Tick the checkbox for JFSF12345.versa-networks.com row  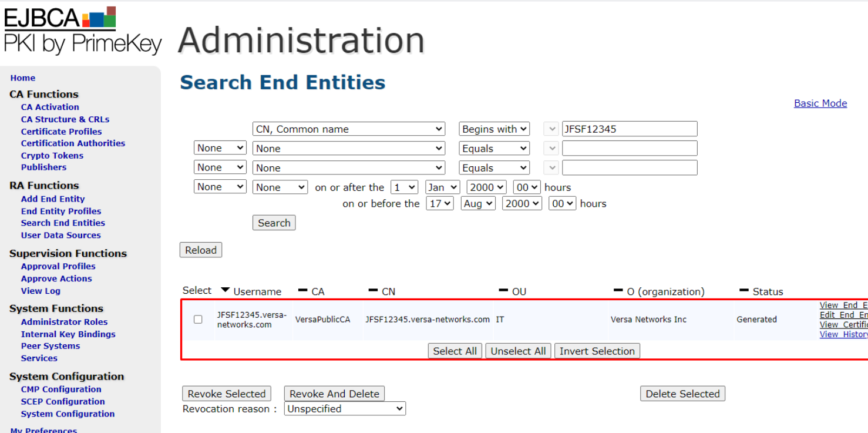[198, 320]
